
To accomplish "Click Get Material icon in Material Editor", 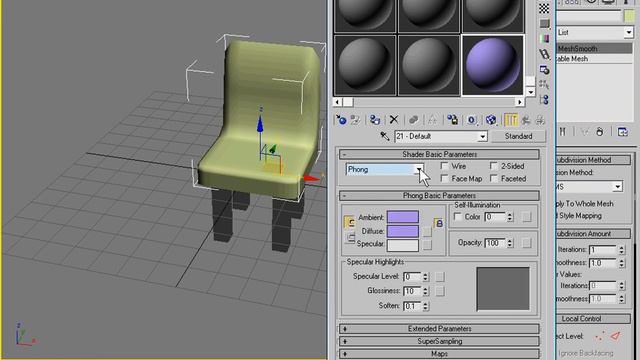I will point(341,120).
